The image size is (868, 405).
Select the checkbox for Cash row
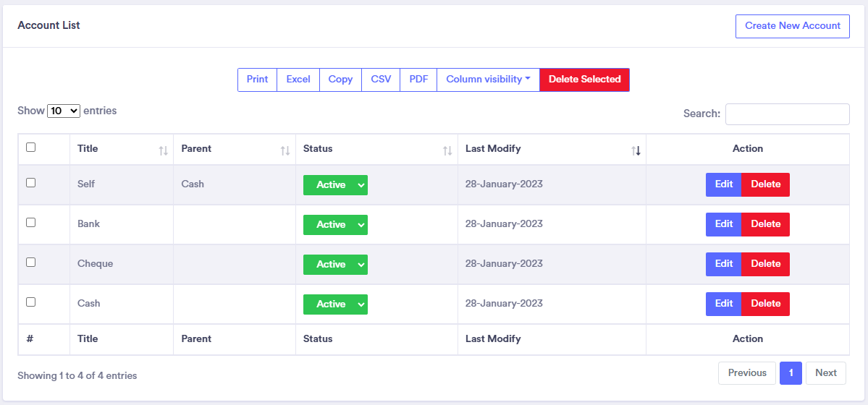pyautogui.click(x=30, y=302)
